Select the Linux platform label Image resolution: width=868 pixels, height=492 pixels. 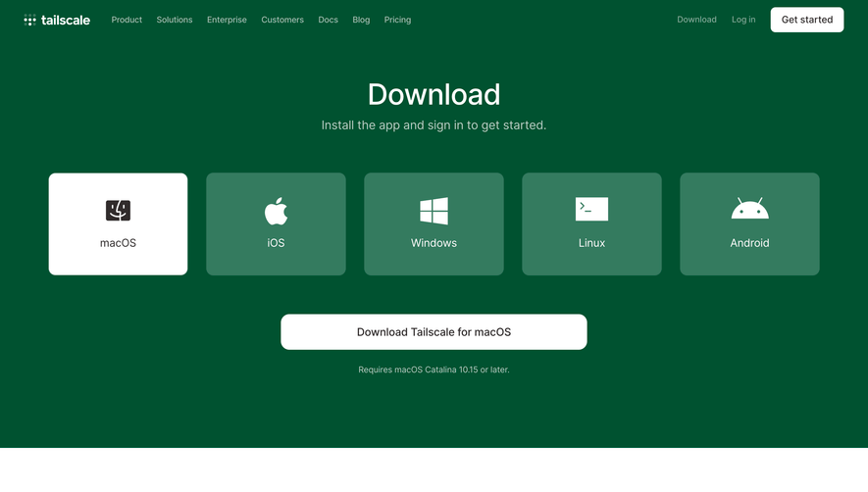(x=591, y=243)
